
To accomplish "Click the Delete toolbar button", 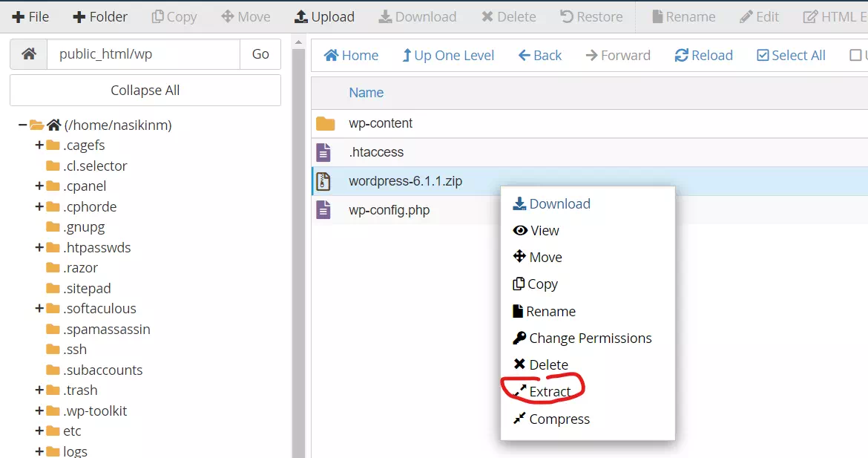I will [x=509, y=16].
